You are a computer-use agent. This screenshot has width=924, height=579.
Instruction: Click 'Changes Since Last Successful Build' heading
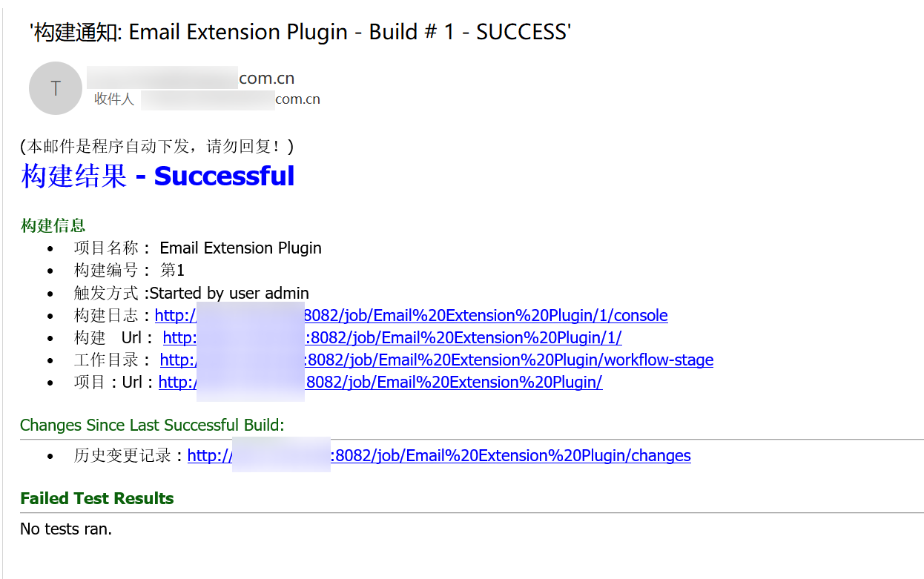(152, 426)
